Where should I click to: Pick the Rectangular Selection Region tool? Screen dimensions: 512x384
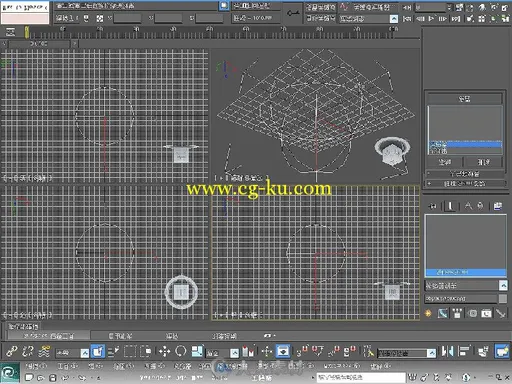(130, 352)
